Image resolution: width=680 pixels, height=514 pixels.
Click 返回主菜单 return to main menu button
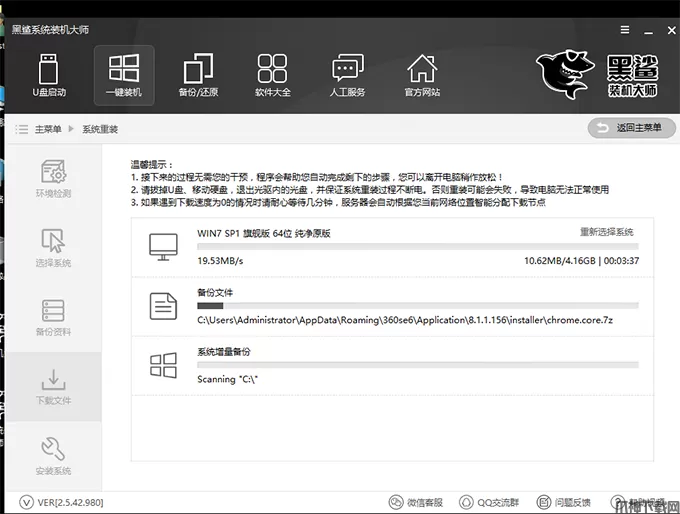[630, 128]
